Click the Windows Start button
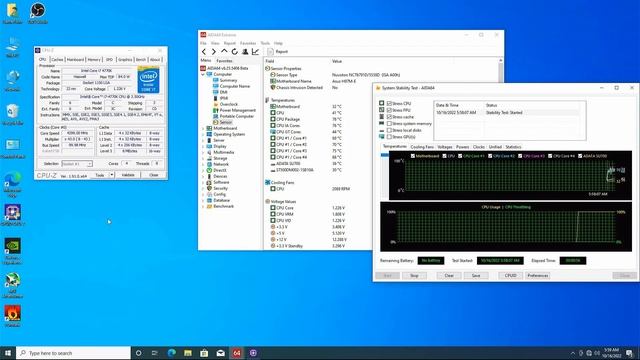Viewport: 640px width, 360px height. [x=8, y=353]
